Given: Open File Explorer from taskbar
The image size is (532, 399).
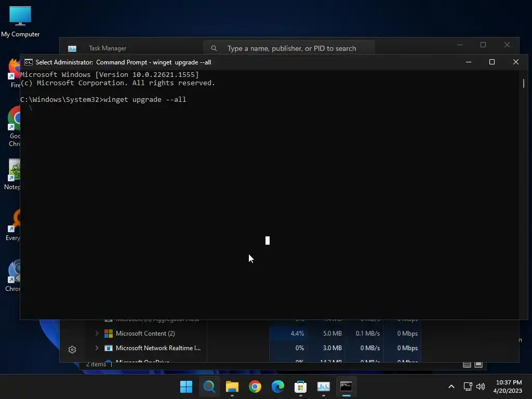Looking at the screenshot, I should [x=232, y=387].
